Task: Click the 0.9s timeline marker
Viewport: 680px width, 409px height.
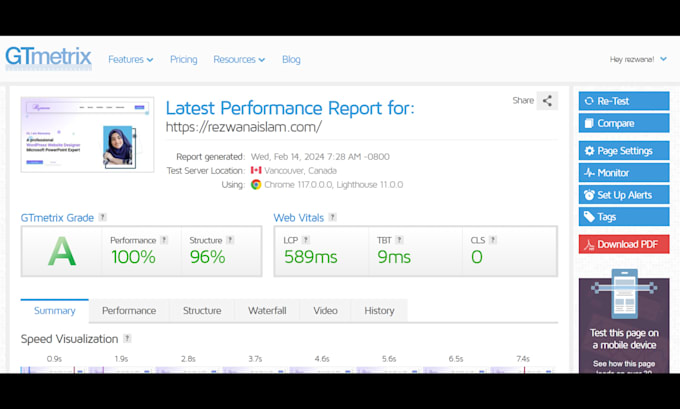Action: pos(54,359)
